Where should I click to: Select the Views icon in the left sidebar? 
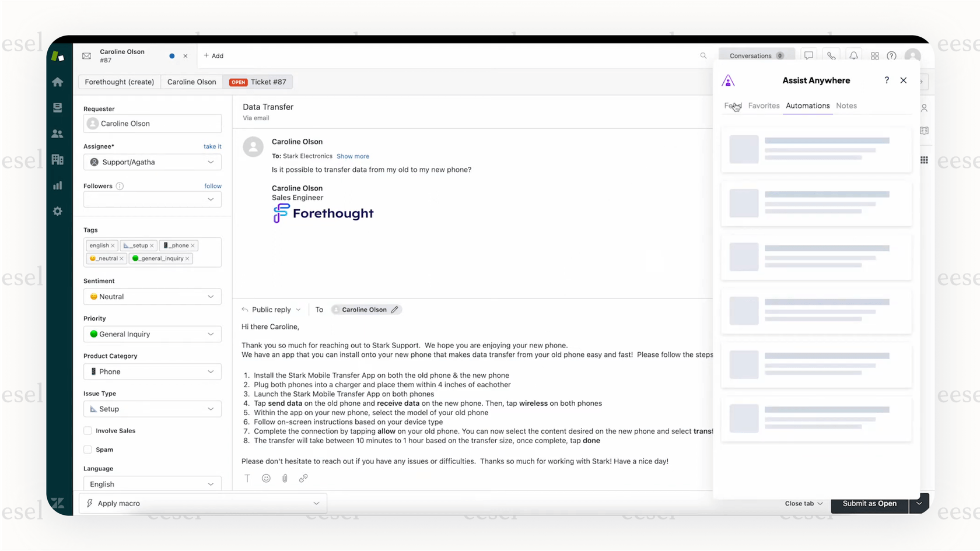point(58,107)
